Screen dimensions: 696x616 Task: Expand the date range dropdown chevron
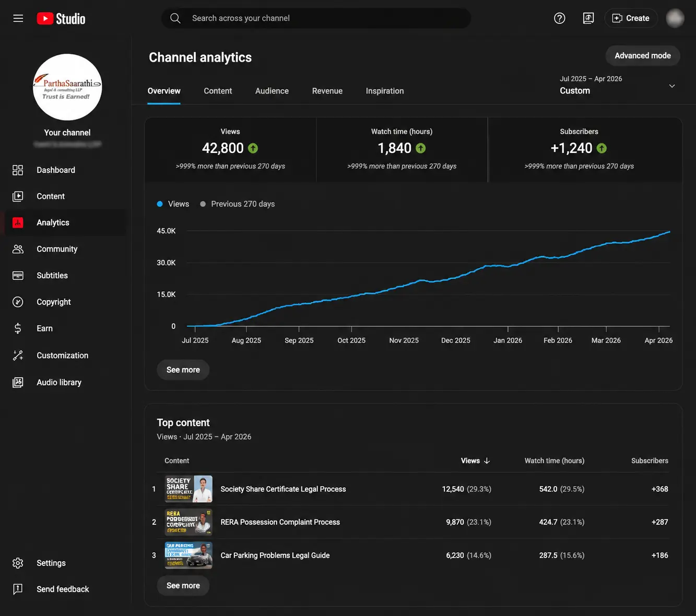tap(672, 86)
